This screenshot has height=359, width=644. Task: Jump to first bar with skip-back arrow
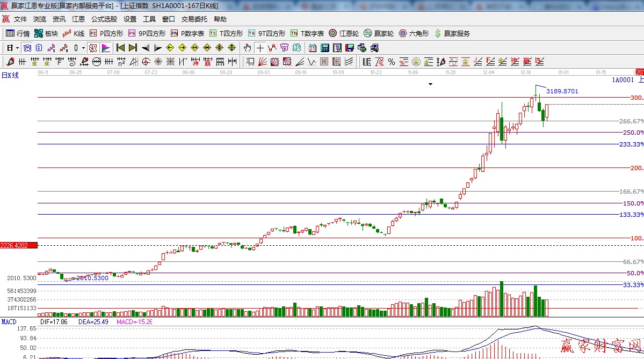click(120, 48)
